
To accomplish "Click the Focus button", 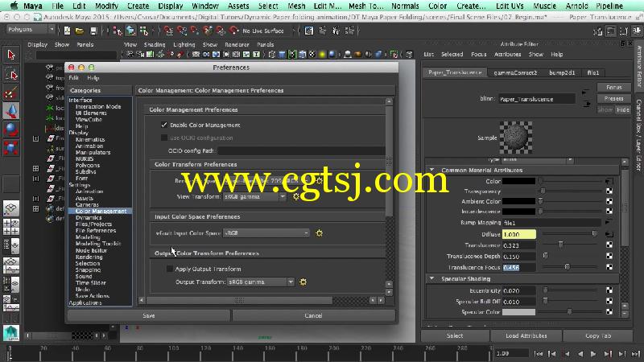I will (613, 88).
